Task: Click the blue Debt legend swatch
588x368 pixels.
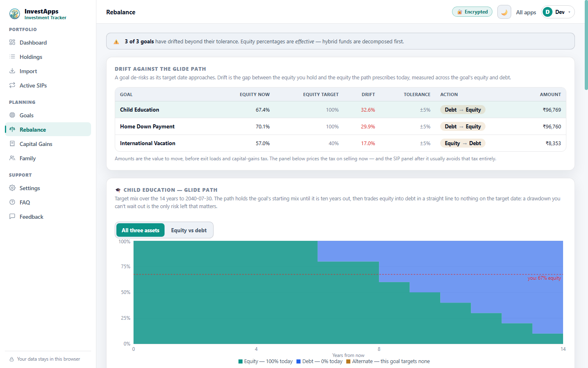Action: pyautogui.click(x=298, y=361)
